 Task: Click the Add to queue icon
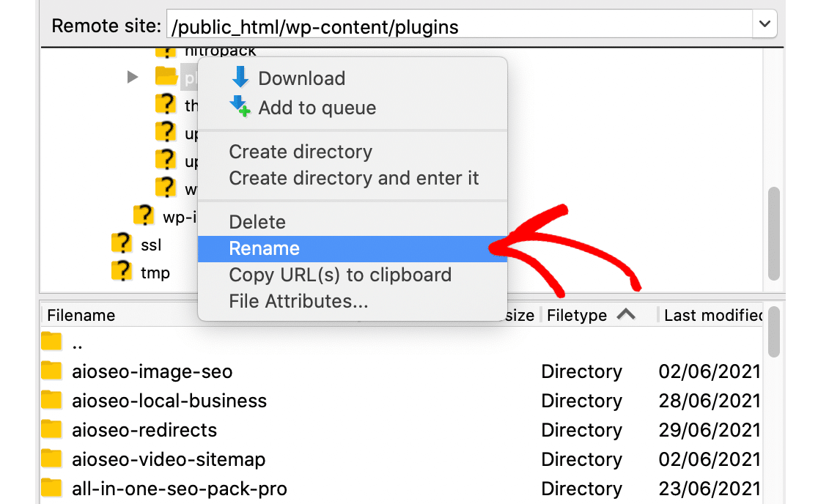(x=240, y=107)
